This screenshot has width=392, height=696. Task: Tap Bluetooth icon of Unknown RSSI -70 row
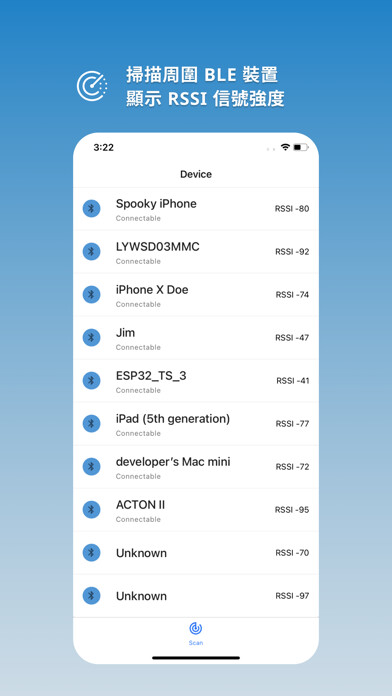point(91,553)
